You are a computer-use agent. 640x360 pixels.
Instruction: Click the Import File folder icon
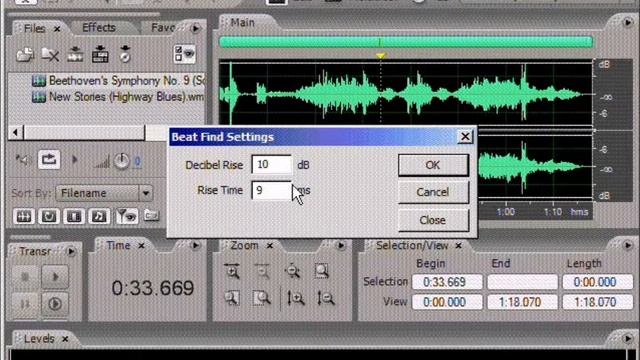coord(25,54)
